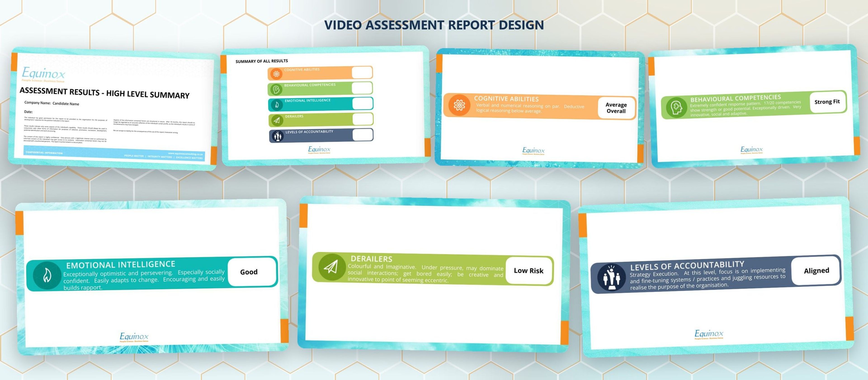
Task: Click the Equinox logo on the Behavioural Competencies slide
Action: point(752,150)
